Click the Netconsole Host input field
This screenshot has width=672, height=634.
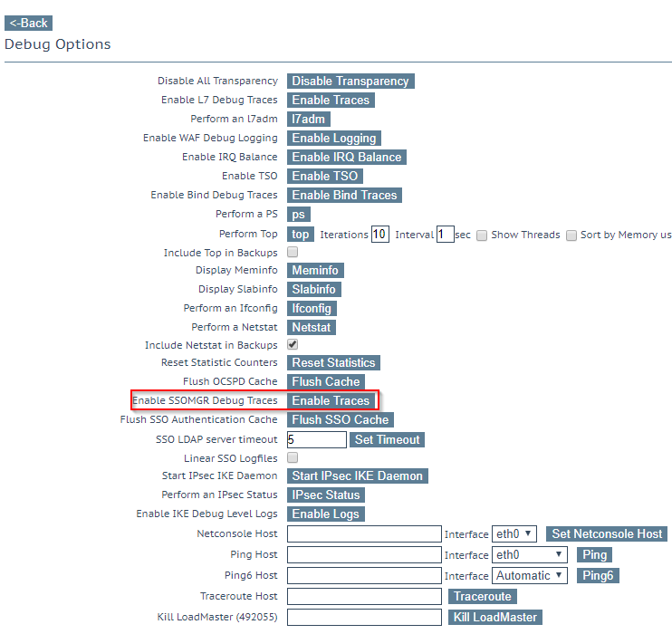pyautogui.click(x=364, y=534)
